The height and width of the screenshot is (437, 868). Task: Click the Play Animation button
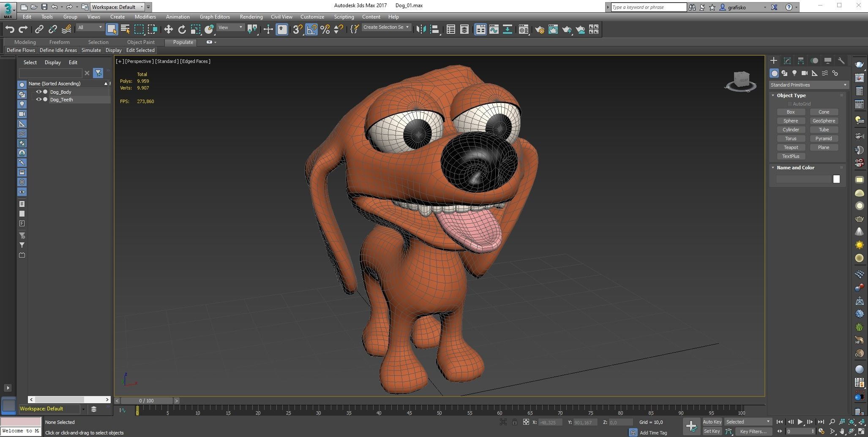tap(800, 422)
